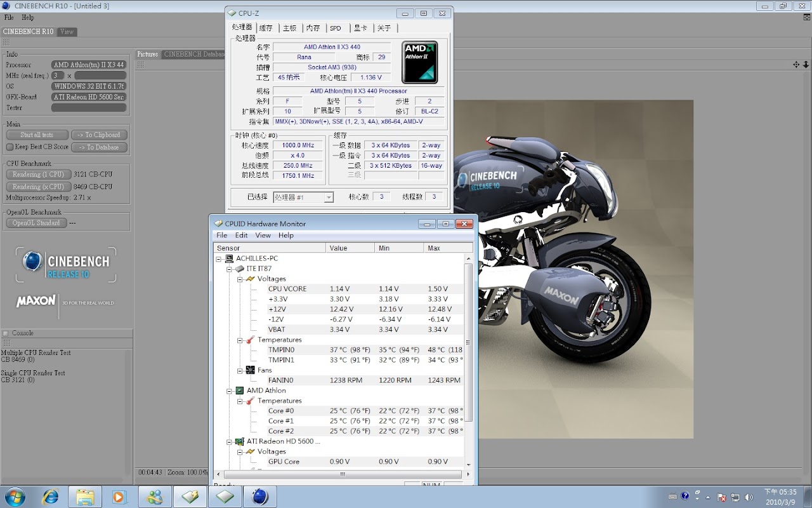Screen dimensions: 812x508
Task: Click the Voltages icon under ATI Radeon
Action: click(x=250, y=451)
